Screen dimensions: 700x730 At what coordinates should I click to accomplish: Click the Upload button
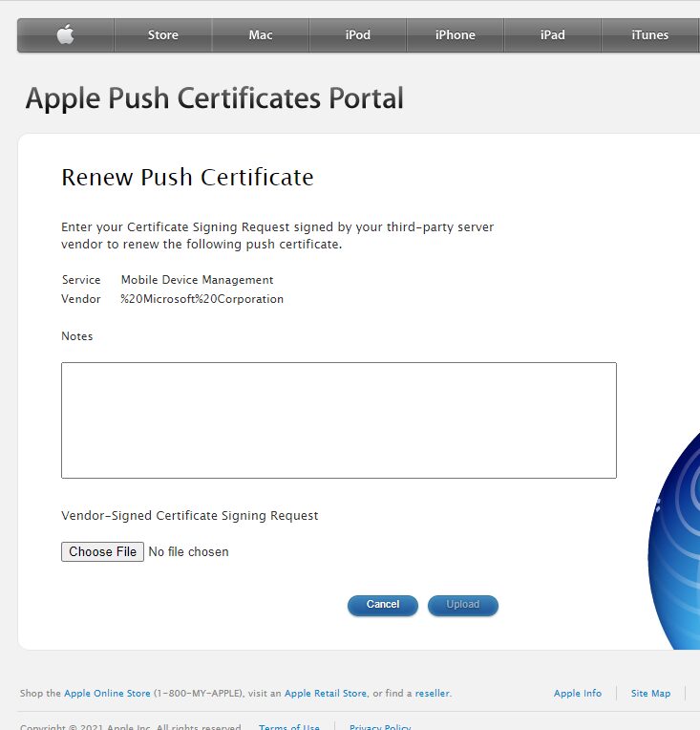(x=462, y=605)
